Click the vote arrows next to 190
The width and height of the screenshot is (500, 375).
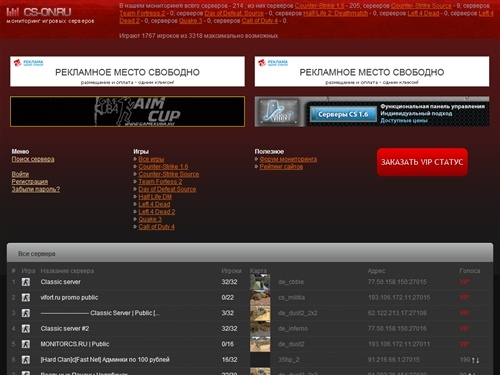(475, 360)
